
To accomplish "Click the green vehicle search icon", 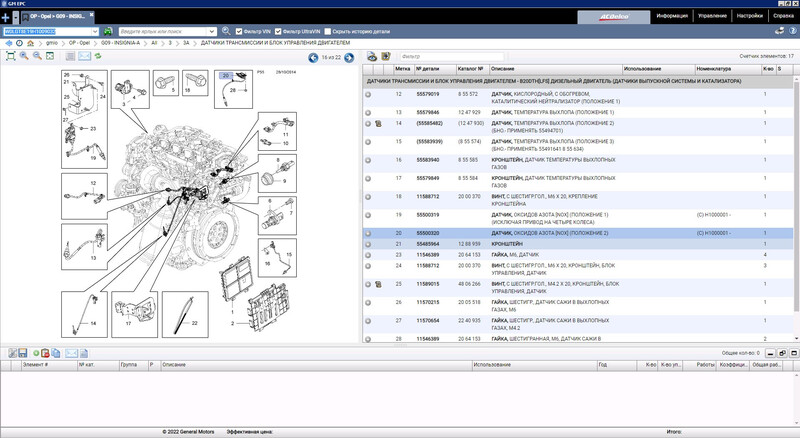I will [108, 31].
